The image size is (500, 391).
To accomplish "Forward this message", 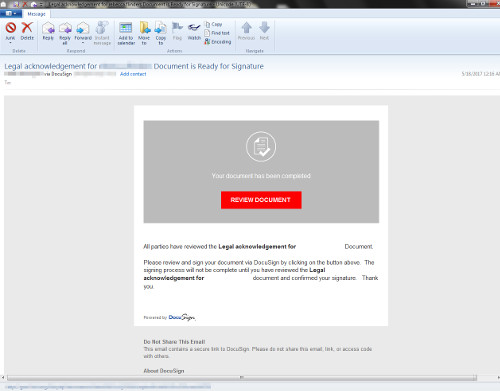I will (83, 31).
